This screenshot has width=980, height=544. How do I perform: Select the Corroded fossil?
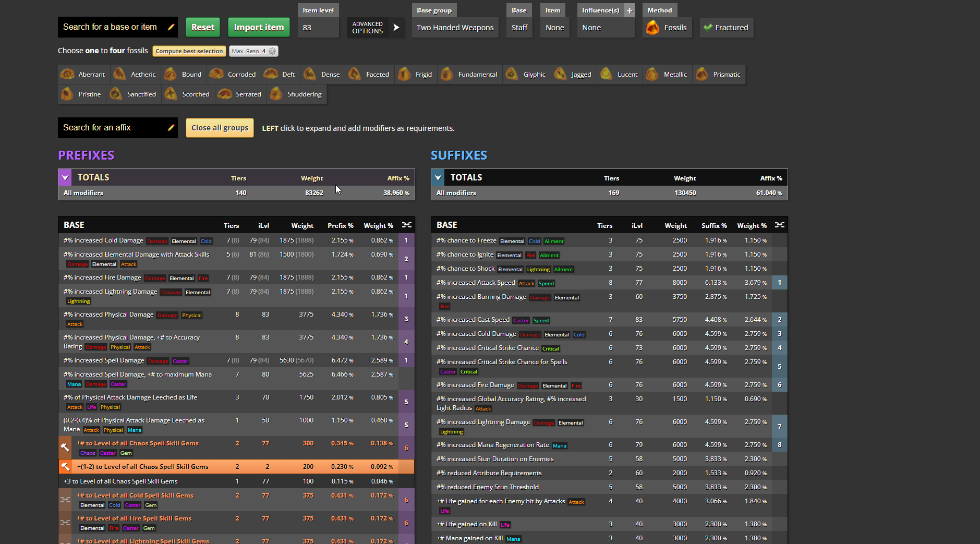pos(233,75)
